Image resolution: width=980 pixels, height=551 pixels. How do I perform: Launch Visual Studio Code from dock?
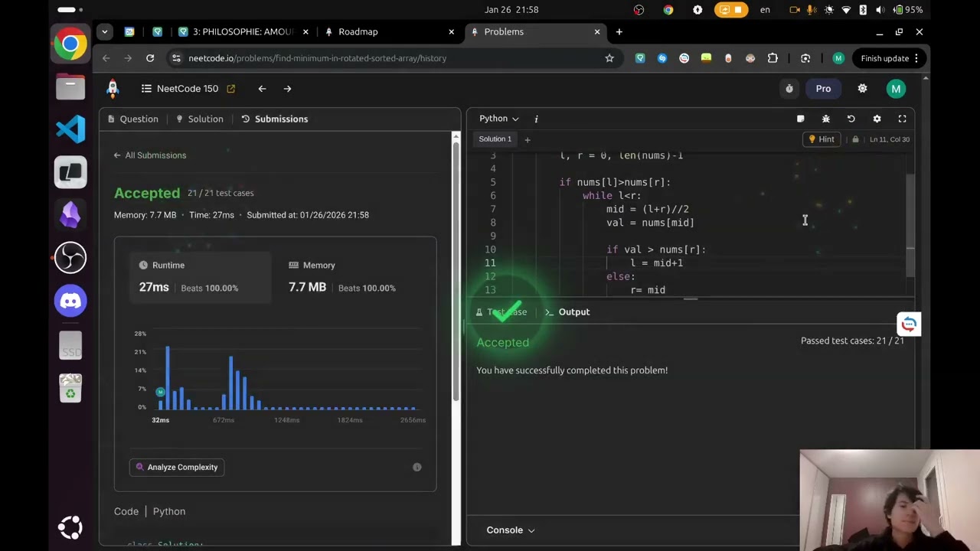[x=70, y=129]
